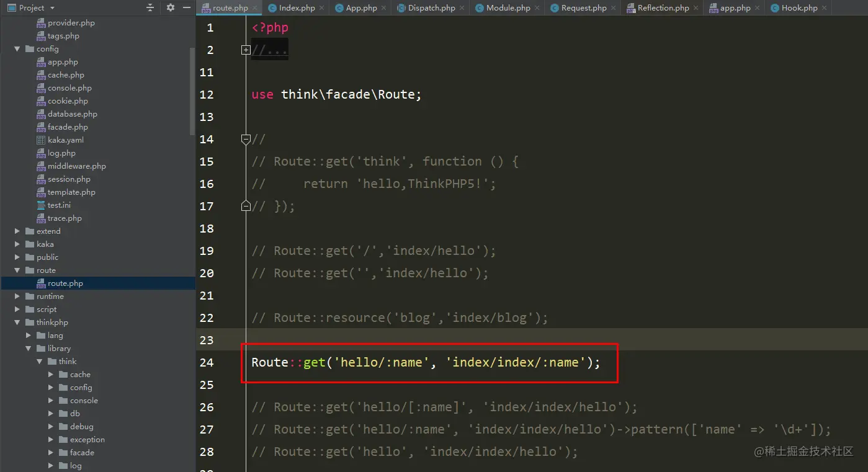Click the YAML file icon beside kaka.yaml

[x=41, y=140]
